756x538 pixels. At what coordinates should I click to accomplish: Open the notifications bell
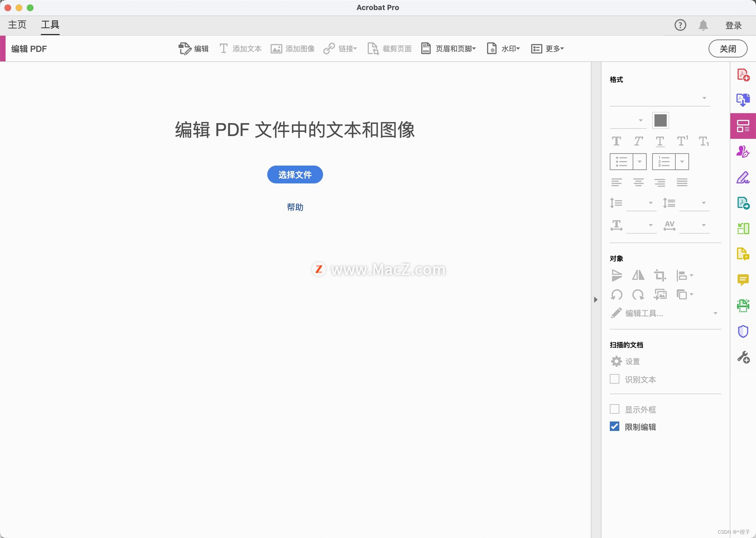(703, 25)
